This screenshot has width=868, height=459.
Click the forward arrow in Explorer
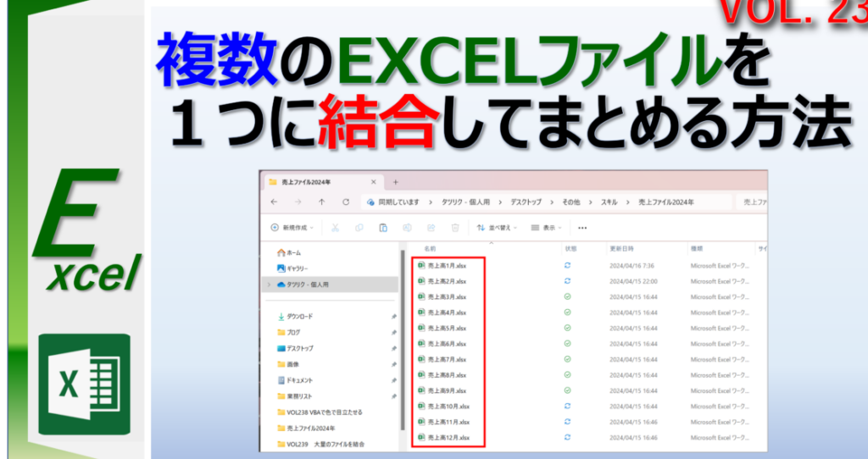pyautogui.click(x=298, y=202)
